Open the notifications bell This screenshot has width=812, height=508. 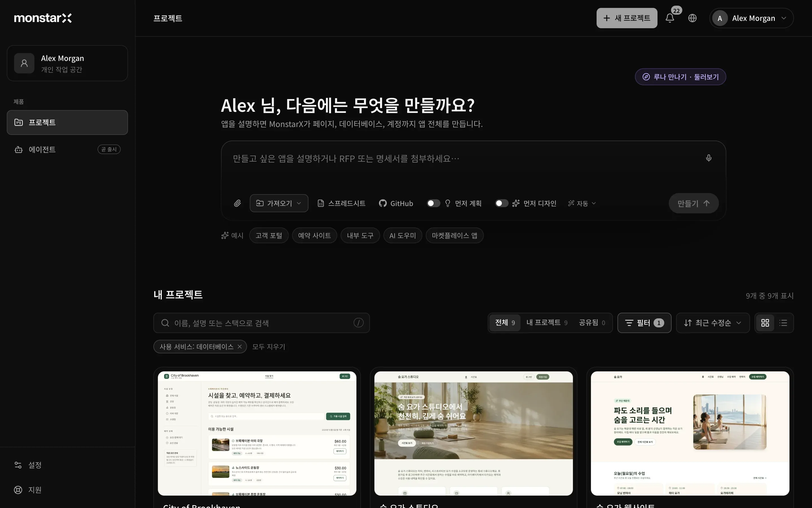670,18
